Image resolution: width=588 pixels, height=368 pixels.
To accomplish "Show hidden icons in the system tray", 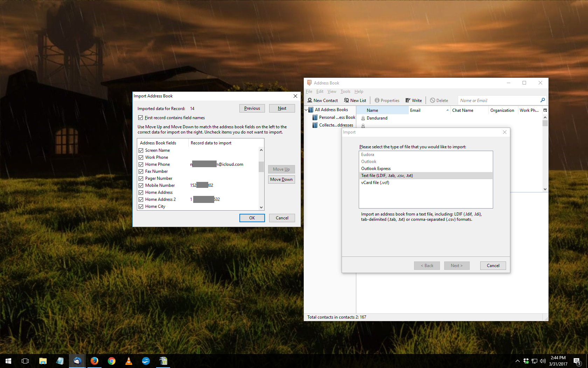I will [x=517, y=361].
